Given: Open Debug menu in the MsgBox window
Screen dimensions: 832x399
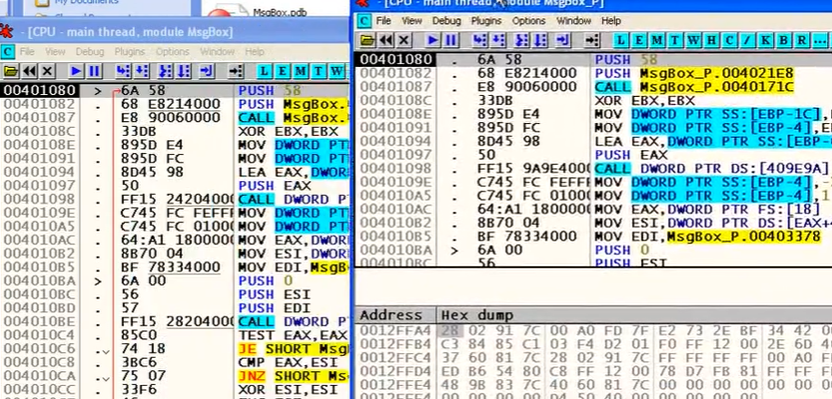Looking at the screenshot, I should (x=90, y=51).
